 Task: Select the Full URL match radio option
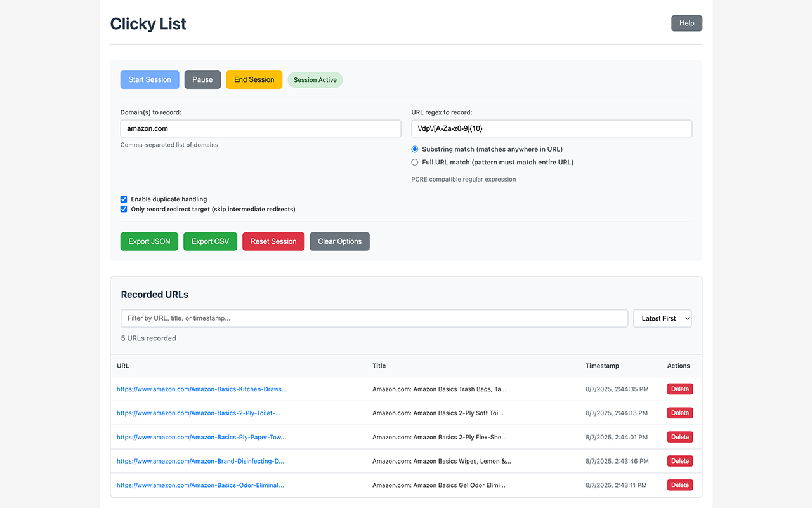point(415,163)
